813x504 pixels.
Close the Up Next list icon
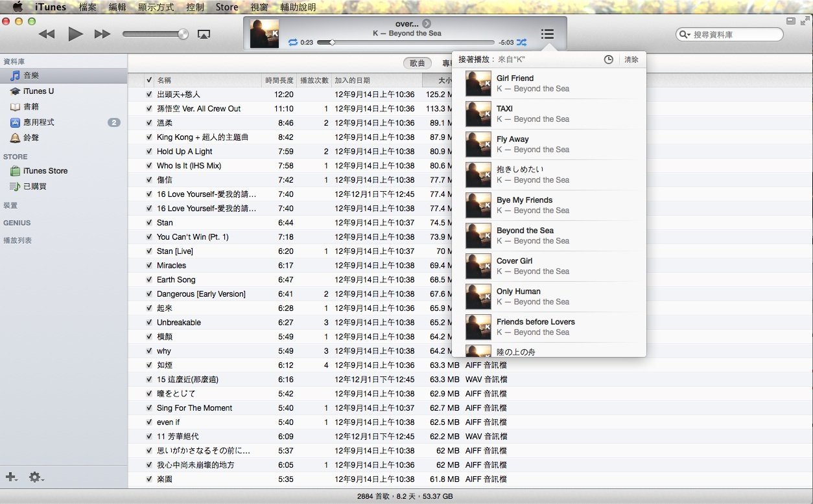[547, 34]
